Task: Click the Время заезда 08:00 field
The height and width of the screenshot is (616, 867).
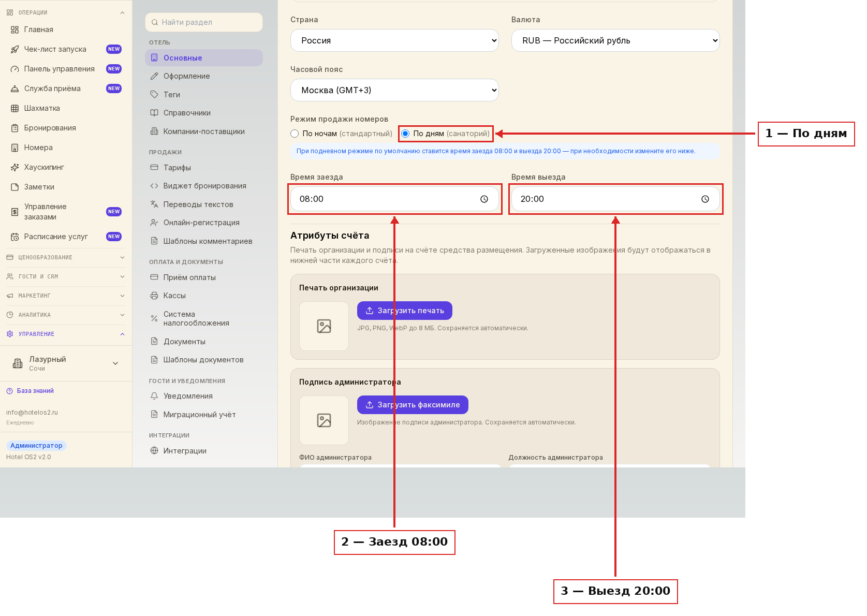Action: [x=394, y=199]
